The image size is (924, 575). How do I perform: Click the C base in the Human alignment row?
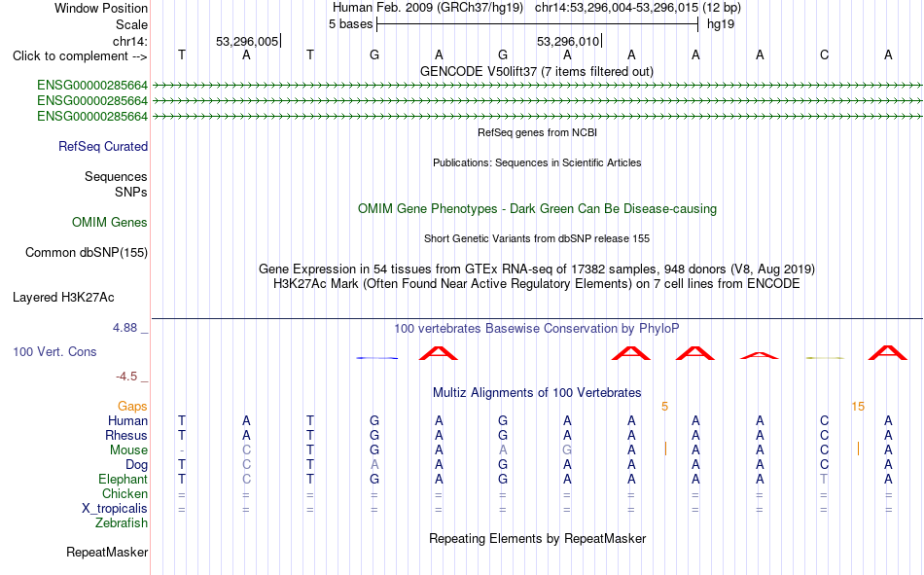point(824,420)
